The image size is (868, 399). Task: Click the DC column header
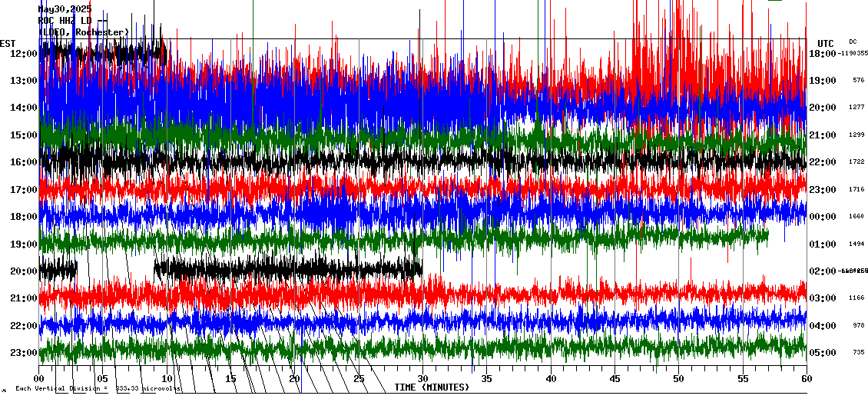(853, 42)
